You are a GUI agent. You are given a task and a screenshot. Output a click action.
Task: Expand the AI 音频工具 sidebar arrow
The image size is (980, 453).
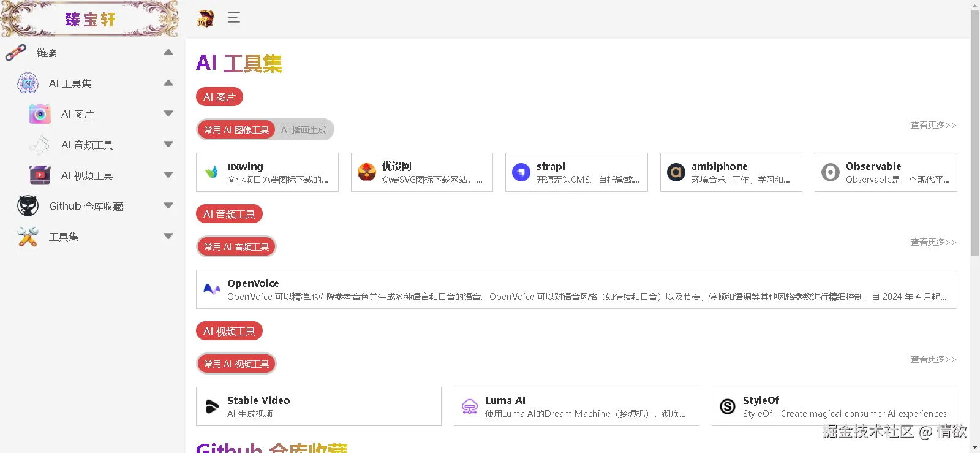coord(168,145)
